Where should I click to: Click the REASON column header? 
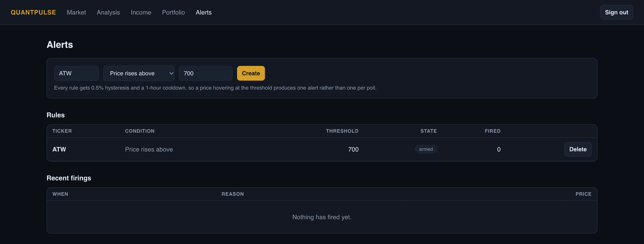(233, 194)
